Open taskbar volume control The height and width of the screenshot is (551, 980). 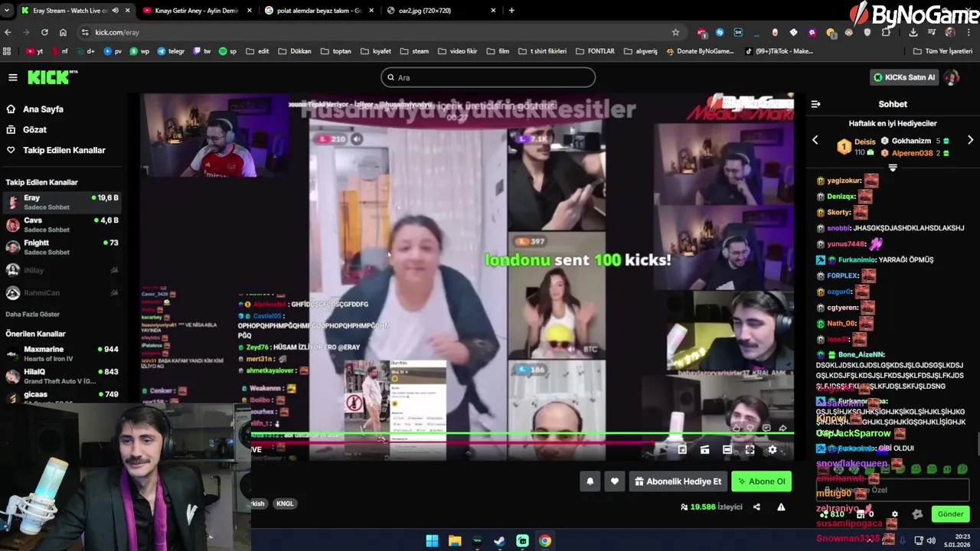(931, 540)
